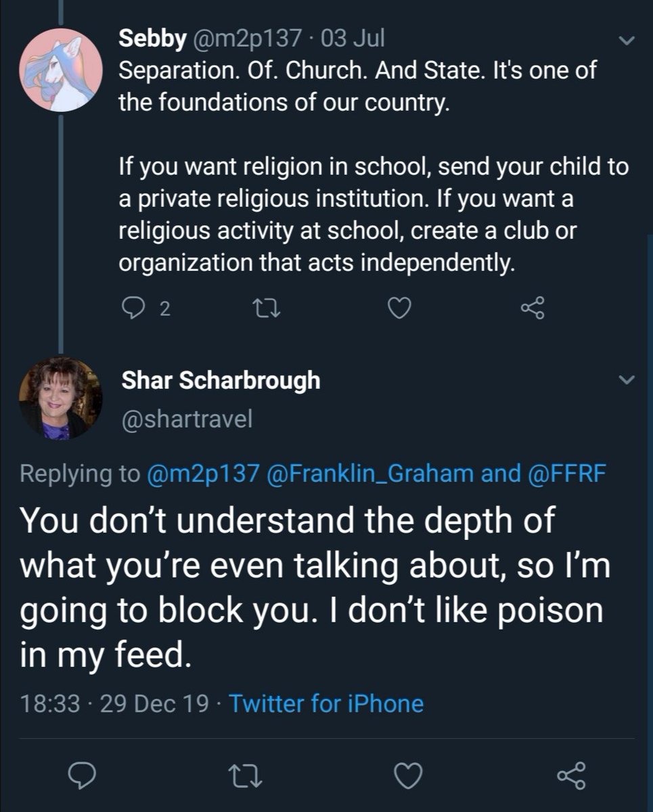
Task: Open dropdown chevron on Shar Scharbrough's tweet
Action: click(x=627, y=380)
